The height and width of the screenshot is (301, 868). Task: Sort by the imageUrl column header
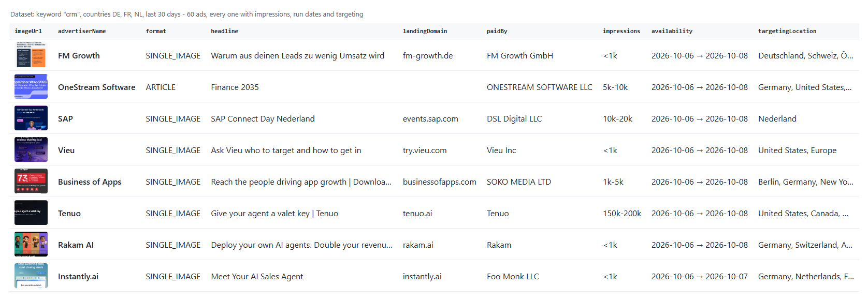click(28, 31)
